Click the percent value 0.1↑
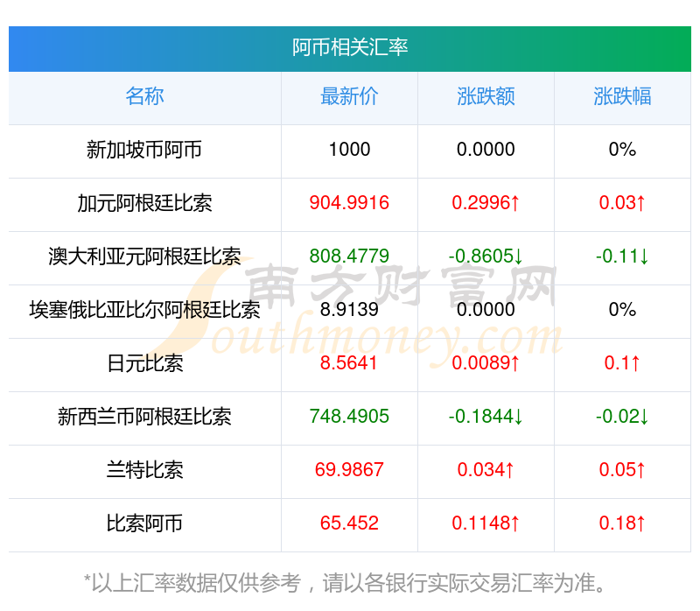700x611 pixels. [622, 363]
